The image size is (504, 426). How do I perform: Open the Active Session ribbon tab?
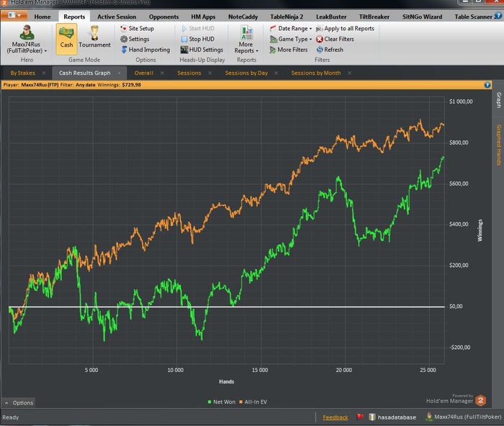(117, 17)
